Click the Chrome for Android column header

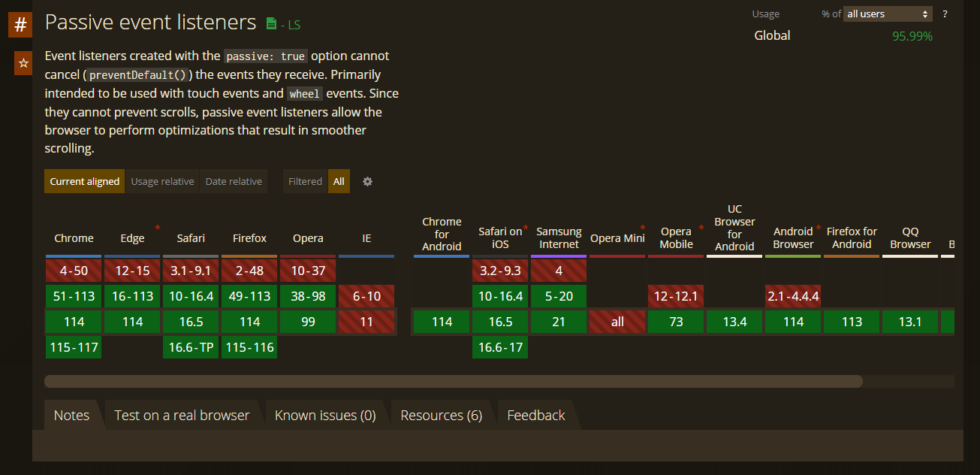pyautogui.click(x=442, y=234)
